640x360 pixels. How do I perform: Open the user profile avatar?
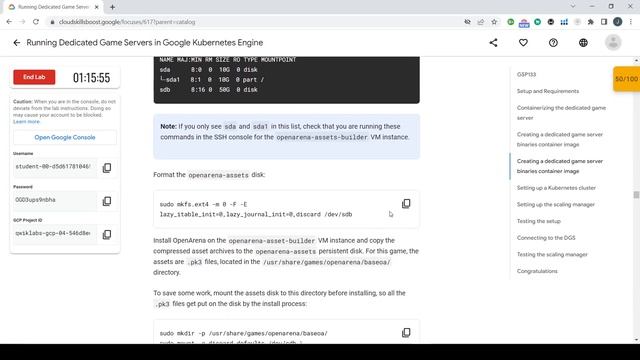coord(613,42)
